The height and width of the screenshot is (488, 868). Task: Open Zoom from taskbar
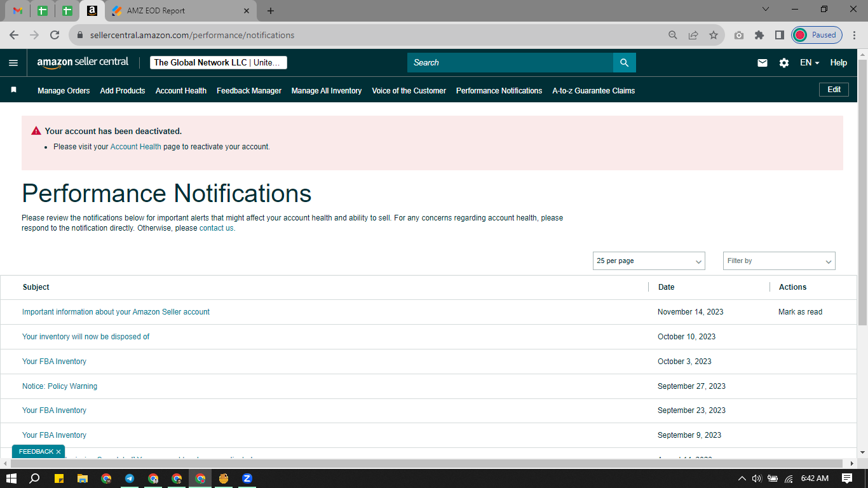[x=247, y=478]
